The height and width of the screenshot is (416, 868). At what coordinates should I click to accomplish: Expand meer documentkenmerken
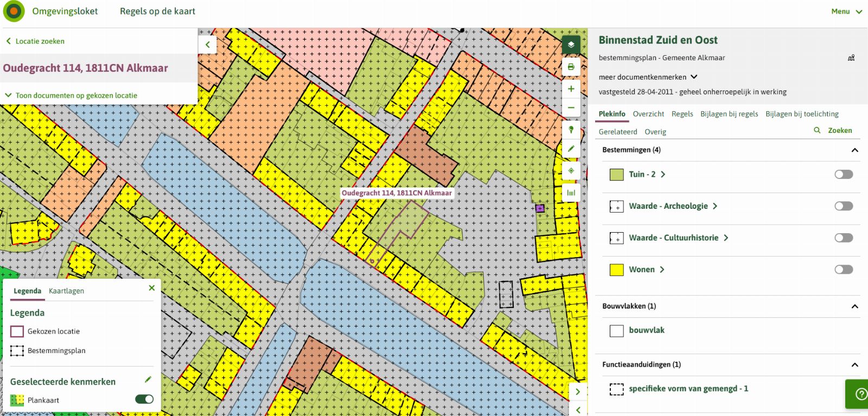(648, 77)
